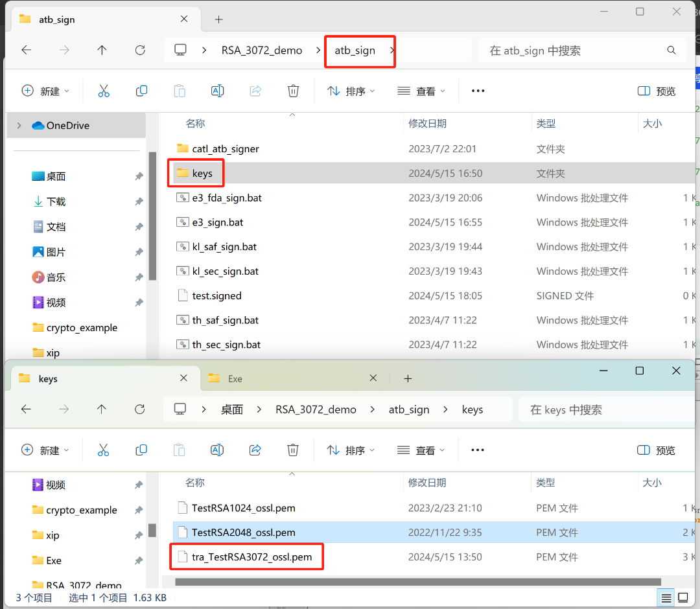Click the Delete icon in the atb_sign window

(x=293, y=90)
